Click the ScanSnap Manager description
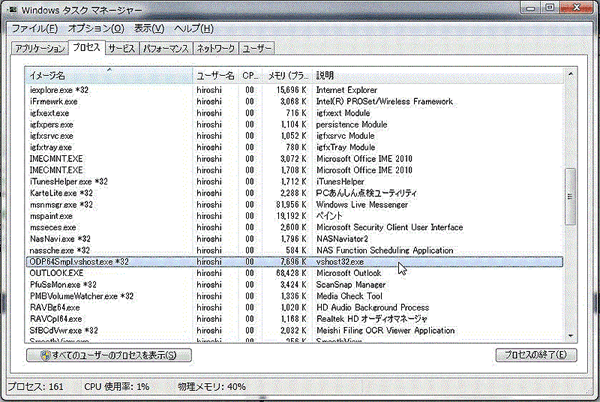 (x=351, y=285)
